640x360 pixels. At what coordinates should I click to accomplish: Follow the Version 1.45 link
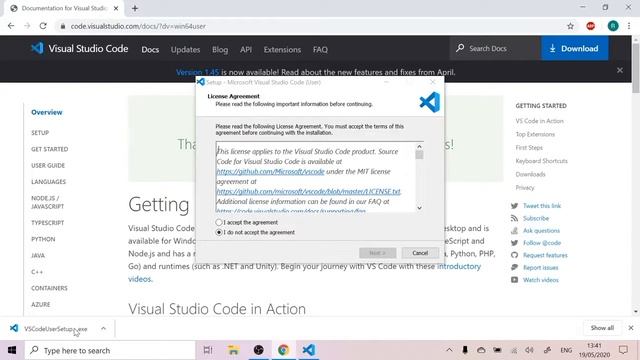197,72
